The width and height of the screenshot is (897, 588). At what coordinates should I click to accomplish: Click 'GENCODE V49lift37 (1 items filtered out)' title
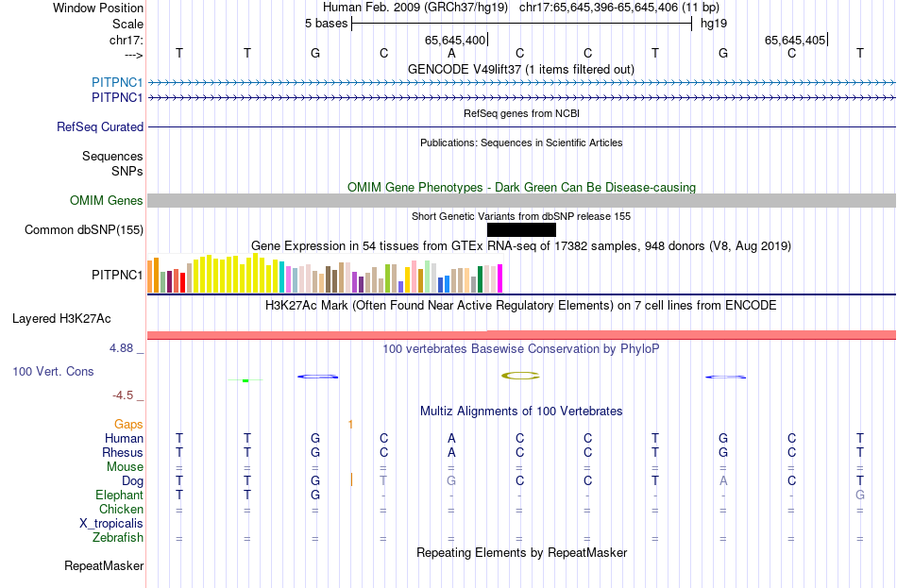pos(521,69)
